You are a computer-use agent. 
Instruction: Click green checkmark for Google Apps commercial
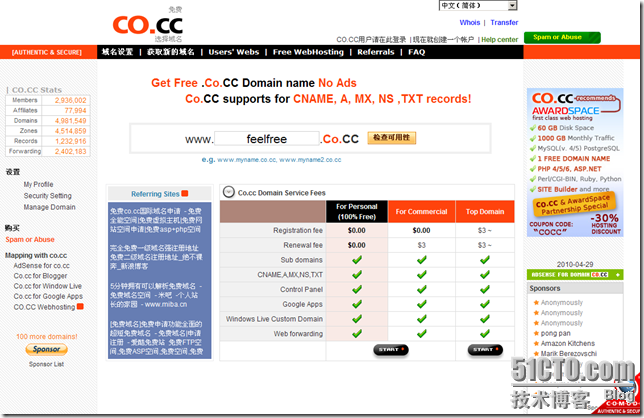(x=421, y=304)
